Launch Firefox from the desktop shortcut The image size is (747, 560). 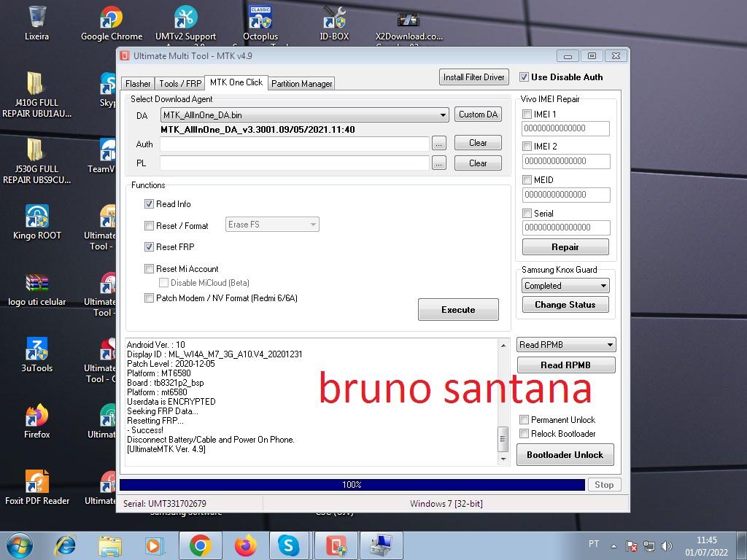tap(36, 421)
